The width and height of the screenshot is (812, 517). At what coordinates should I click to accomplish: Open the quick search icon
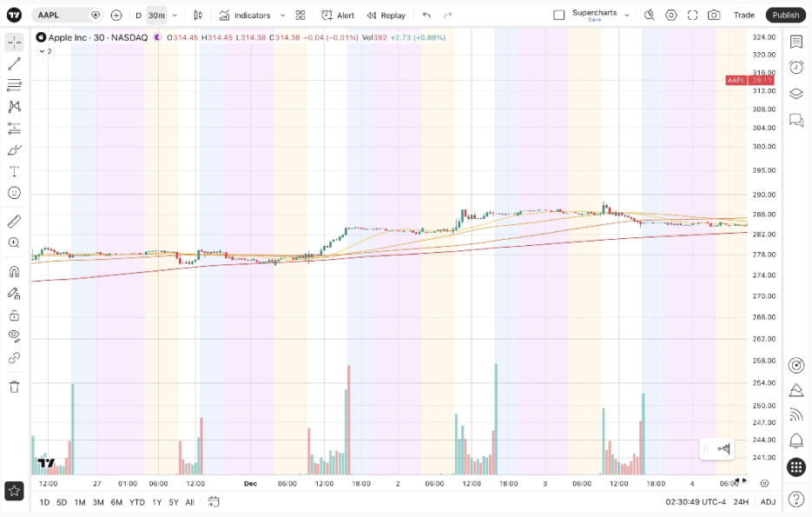pos(650,15)
